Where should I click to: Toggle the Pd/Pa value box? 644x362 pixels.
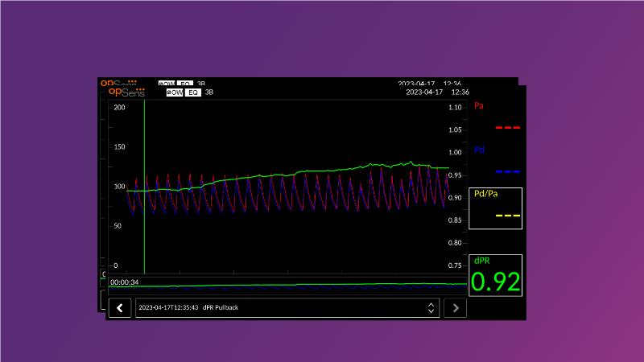click(496, 208)
